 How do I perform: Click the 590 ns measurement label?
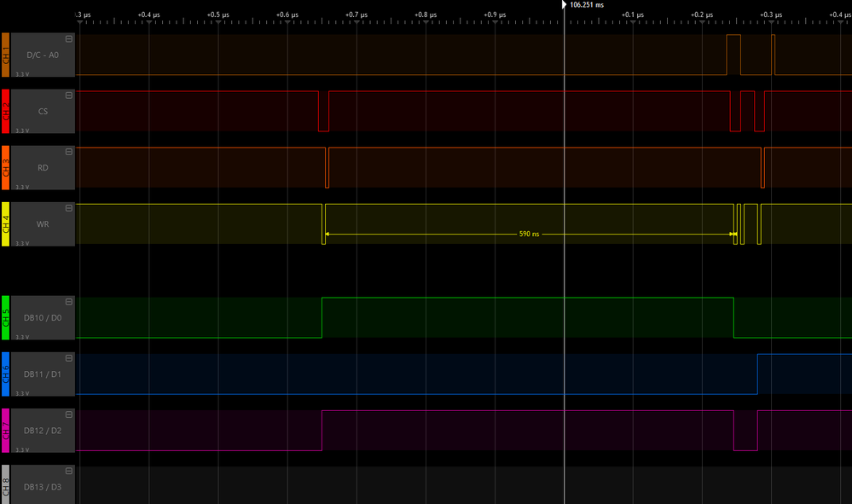[529, 234]
